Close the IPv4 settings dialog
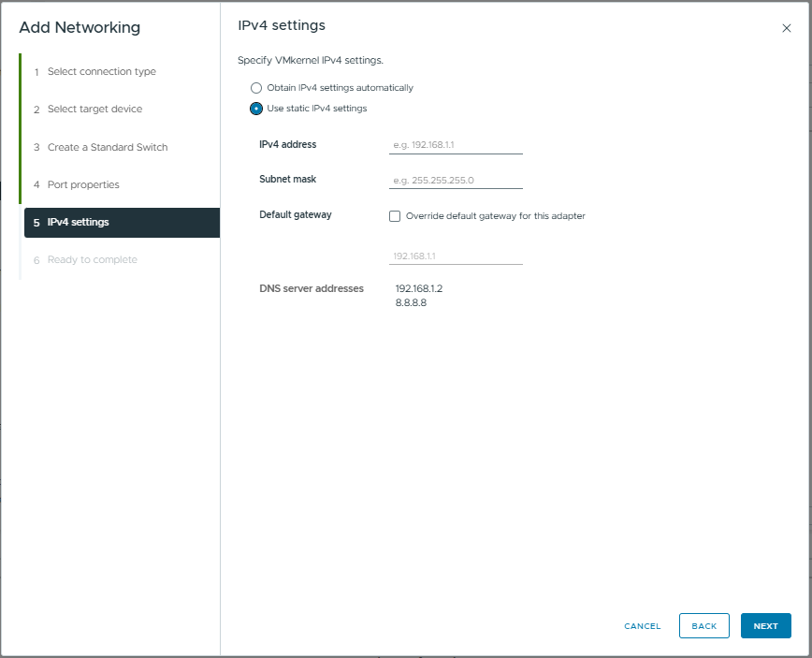 coord(787,28)
